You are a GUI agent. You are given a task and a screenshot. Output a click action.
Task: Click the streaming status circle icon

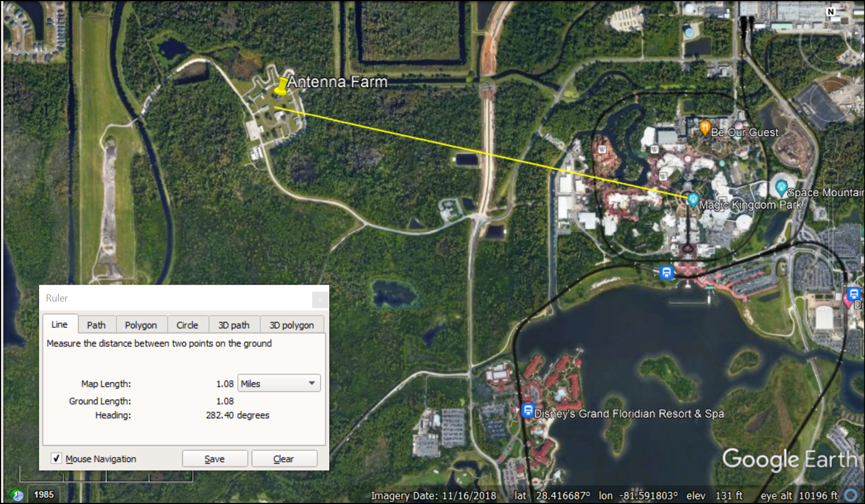851,495
